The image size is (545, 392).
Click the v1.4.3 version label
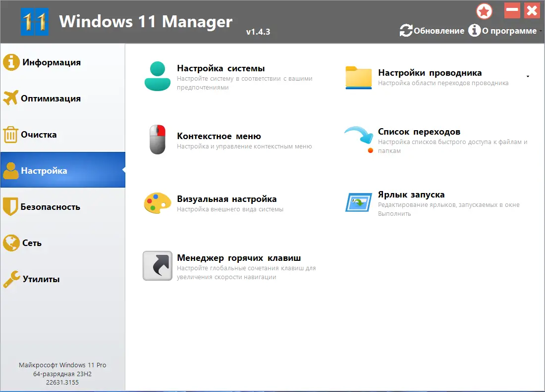tap(258, 32)
